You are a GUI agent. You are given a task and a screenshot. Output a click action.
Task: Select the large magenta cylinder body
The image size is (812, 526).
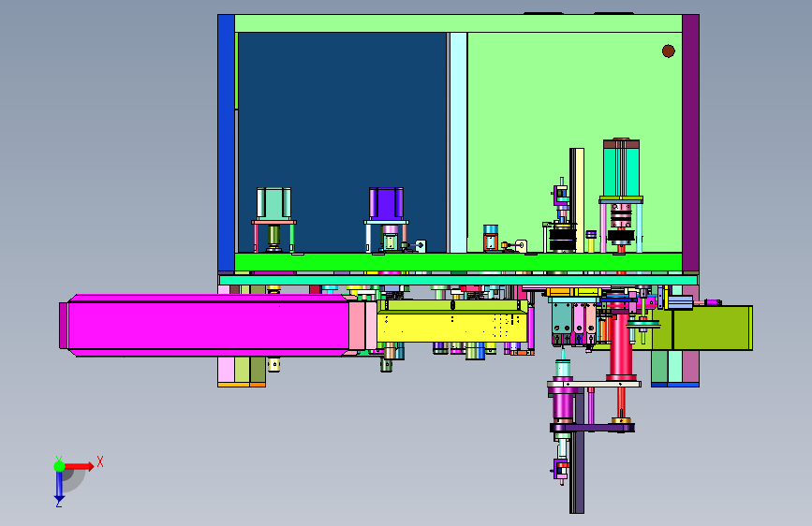point(208,326)
